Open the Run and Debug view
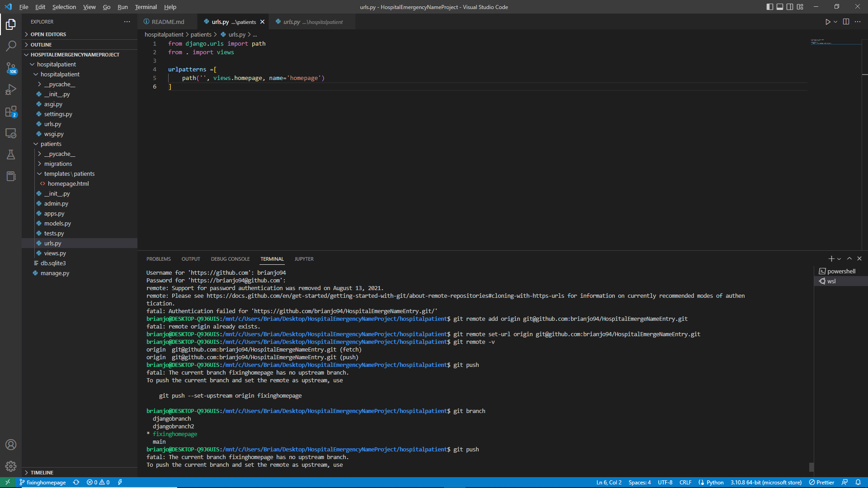Image resolution: width=868 pixels, height=488 pixels. [x=11, y=89]
